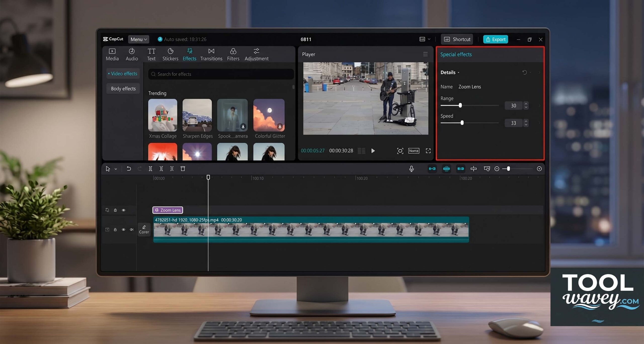Expand the selection tool dropdown arrow
This screenshot has height=344, width=644.
coord(116,169)
